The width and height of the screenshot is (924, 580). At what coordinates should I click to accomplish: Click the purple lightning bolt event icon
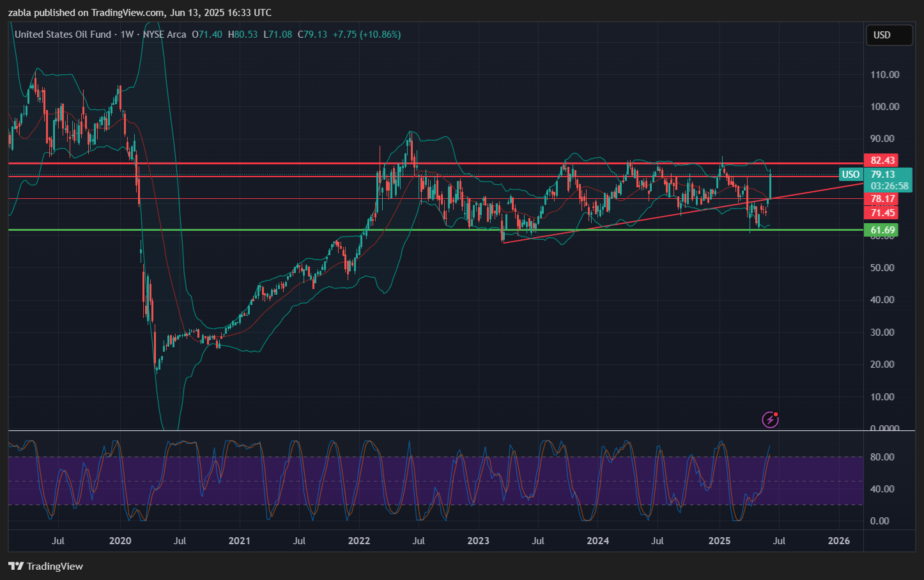(x=770, y=419)
